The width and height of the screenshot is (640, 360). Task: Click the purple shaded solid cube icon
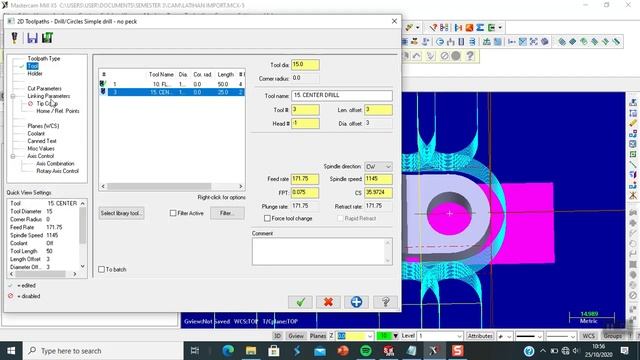pyautogui.click(x=544, y=42)
